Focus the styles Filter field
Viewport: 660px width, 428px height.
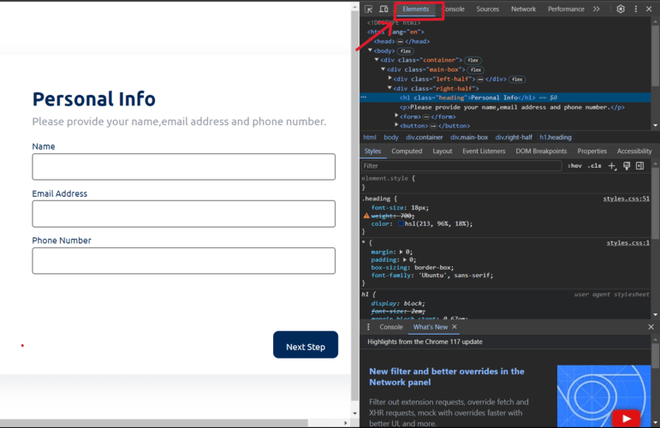point(461,166)
